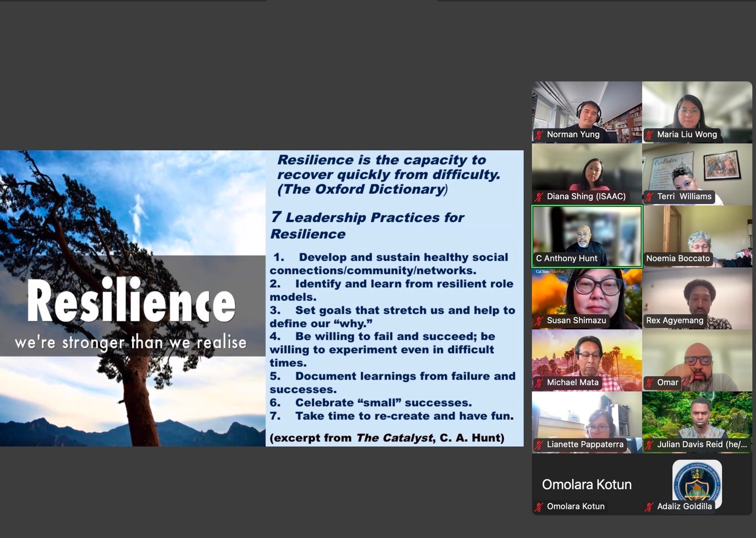Image resolution: width=756 pixels, height=538 pixels.
Task: Click practice 1 'Develop and sustain healthy social'
Action: (x=389, y=264)
